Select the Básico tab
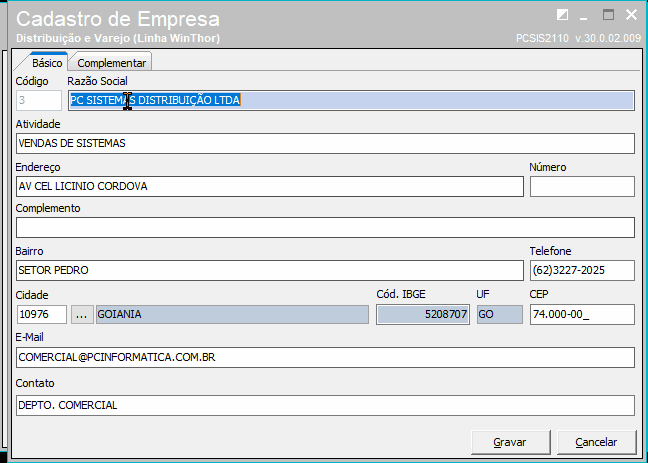Viewport: 648px width, 463px height. pos(47,63)
